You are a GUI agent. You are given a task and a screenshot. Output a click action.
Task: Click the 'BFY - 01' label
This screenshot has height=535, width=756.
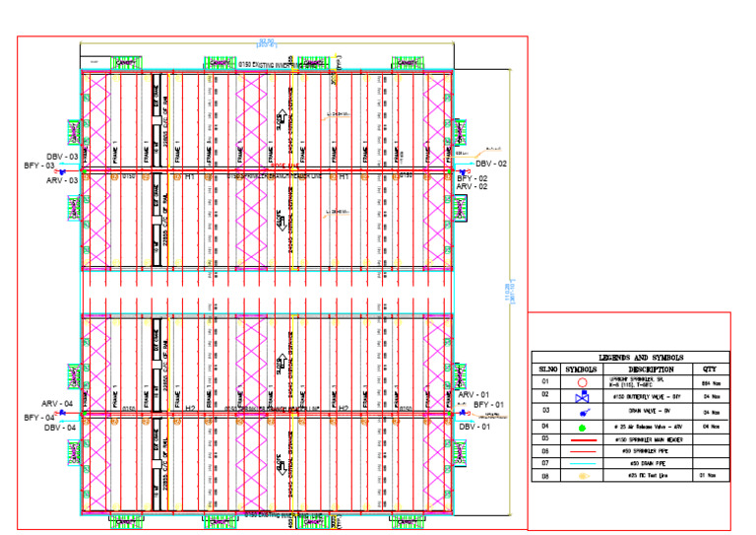click(489, 405)
